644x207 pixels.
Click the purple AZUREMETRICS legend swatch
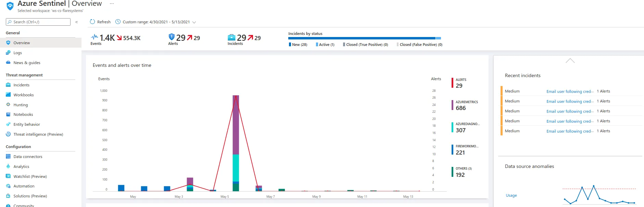click(x=452, y=105)
